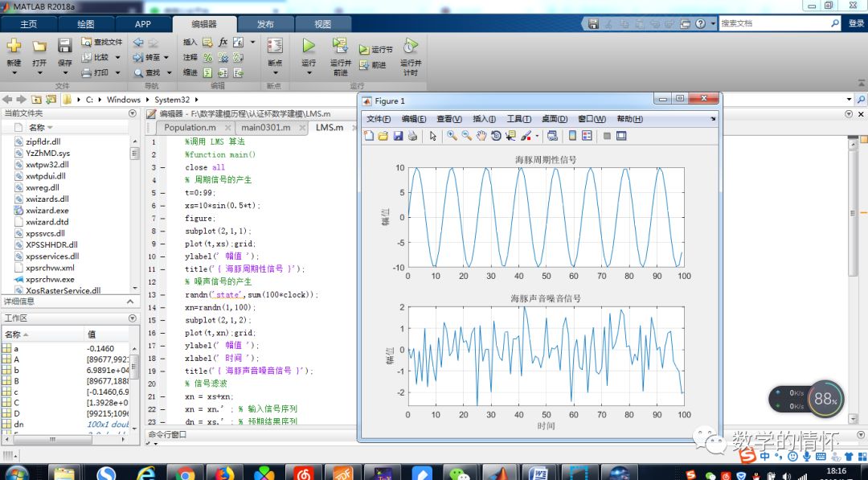
Task: Click the blue back navigation arrow
Action: tap(138, 42)
